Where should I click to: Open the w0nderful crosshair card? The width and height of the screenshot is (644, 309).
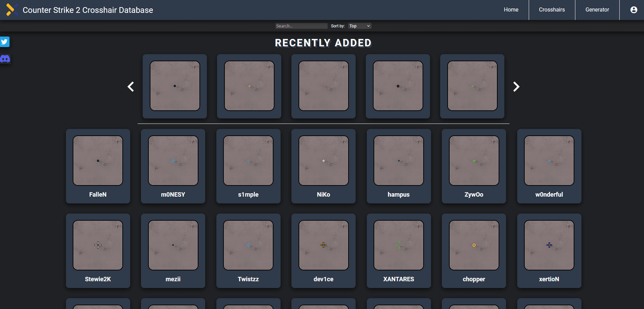[x=549, y=166]
